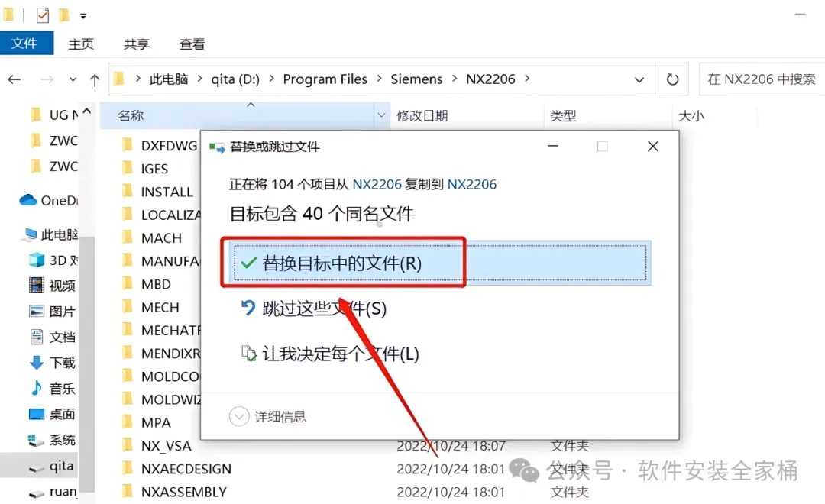Open 系统 drive in the navigation pane

52,440
